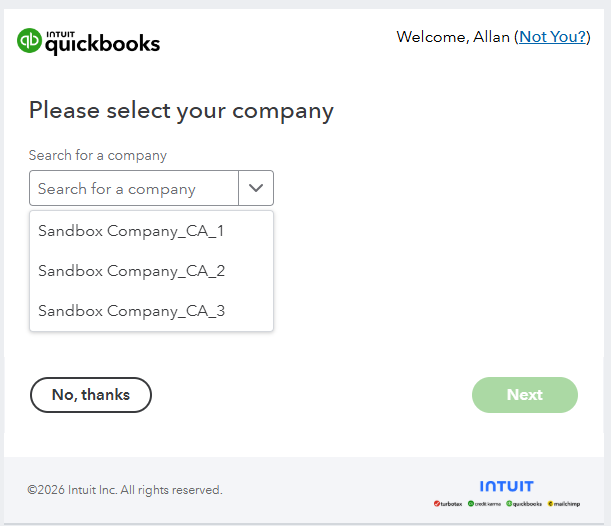Viewport: 611px width, 526px height.
Task: Choose Sandbox Company_CA_2 option
Action: point(131,271)
